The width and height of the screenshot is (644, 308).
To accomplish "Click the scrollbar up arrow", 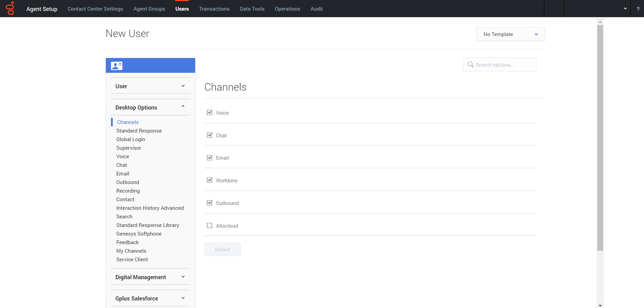I will coord(600,21).
